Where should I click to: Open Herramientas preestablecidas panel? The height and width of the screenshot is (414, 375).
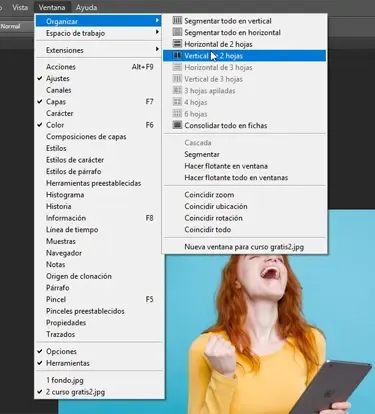[x=99, y=183]
